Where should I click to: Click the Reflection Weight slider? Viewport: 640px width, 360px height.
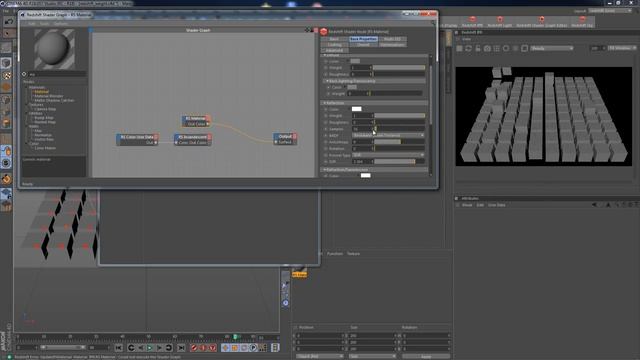tap(399, 116)
